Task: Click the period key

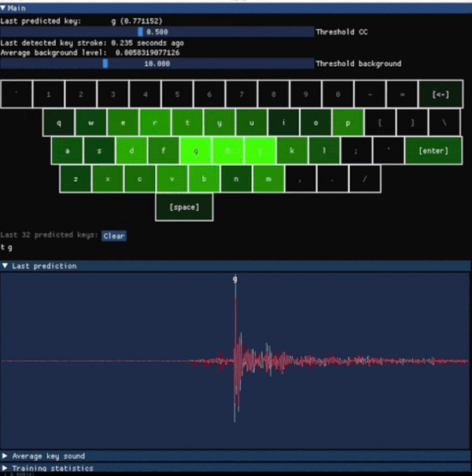Action: (x=333, y=179)
